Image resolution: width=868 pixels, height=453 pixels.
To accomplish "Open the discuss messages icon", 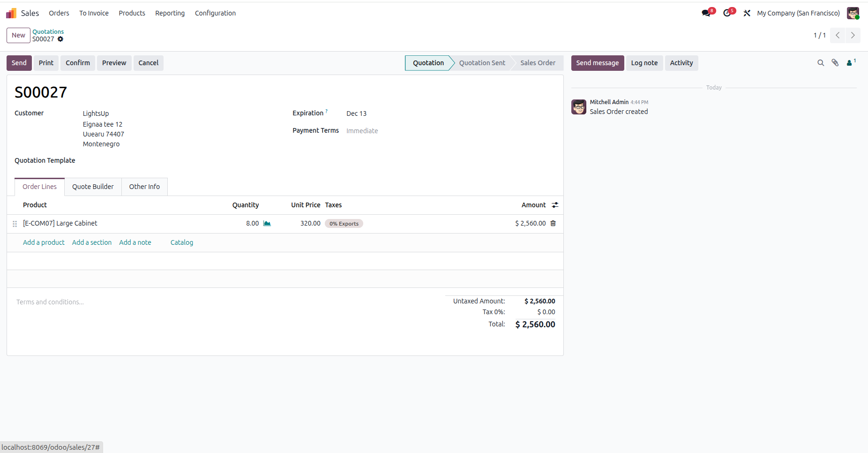I will (x=706, y=13).
